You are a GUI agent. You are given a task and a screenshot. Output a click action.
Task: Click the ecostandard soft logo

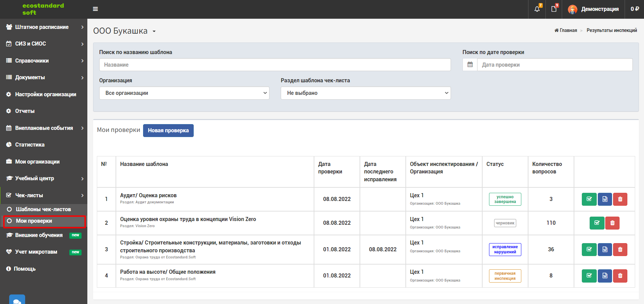43,9
